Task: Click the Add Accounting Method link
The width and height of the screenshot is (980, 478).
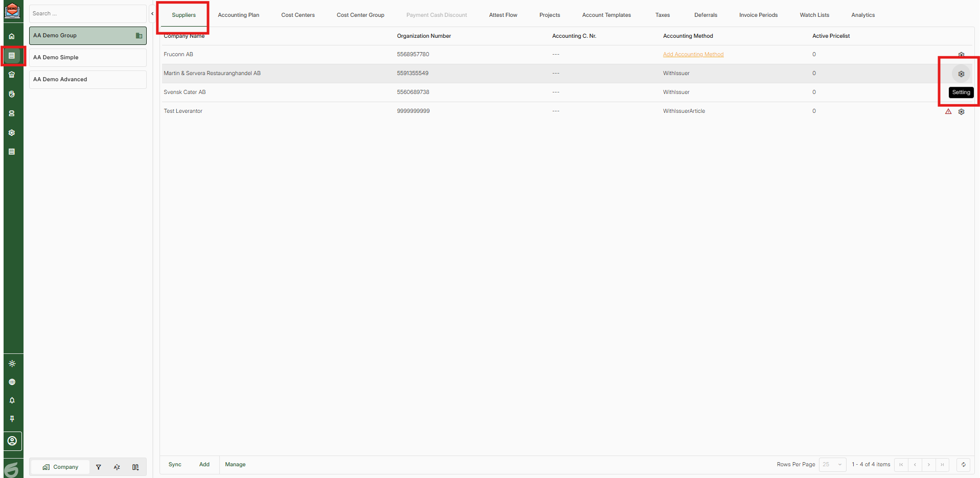Action: (693, 55)
